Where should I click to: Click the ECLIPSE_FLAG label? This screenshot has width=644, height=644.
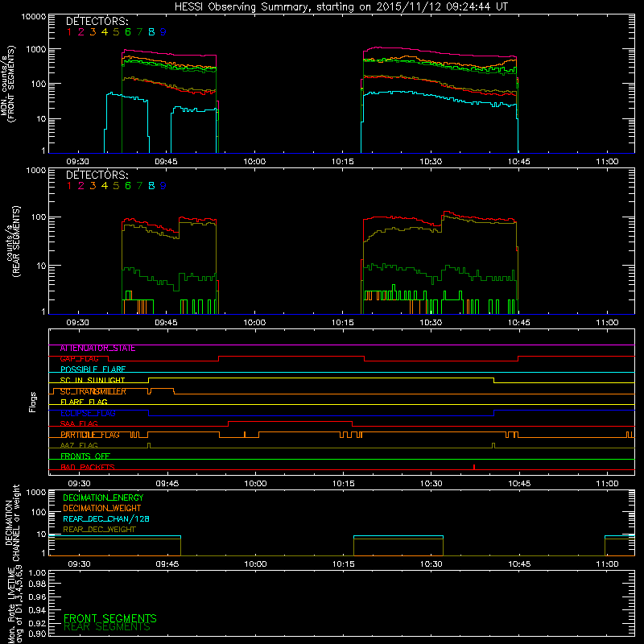pos(88,413)
